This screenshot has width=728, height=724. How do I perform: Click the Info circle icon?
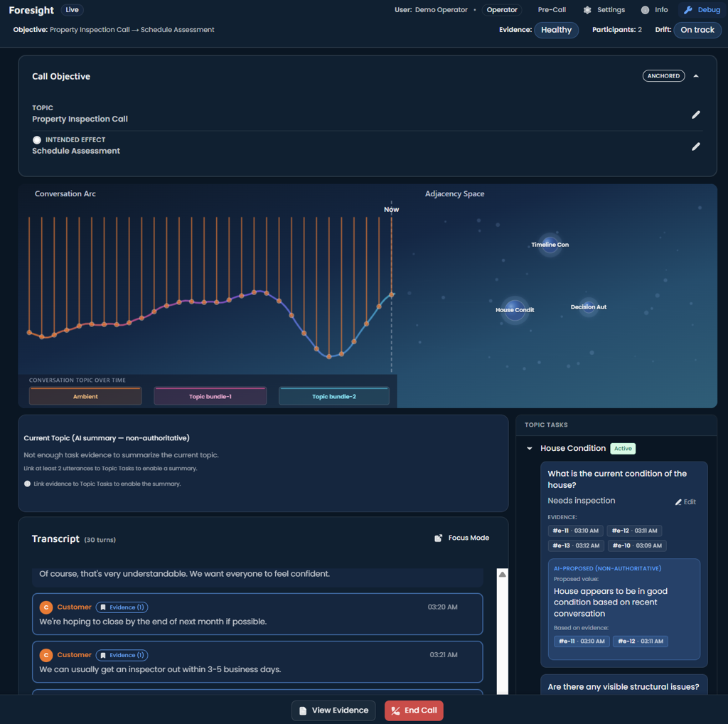click(645, 10)
